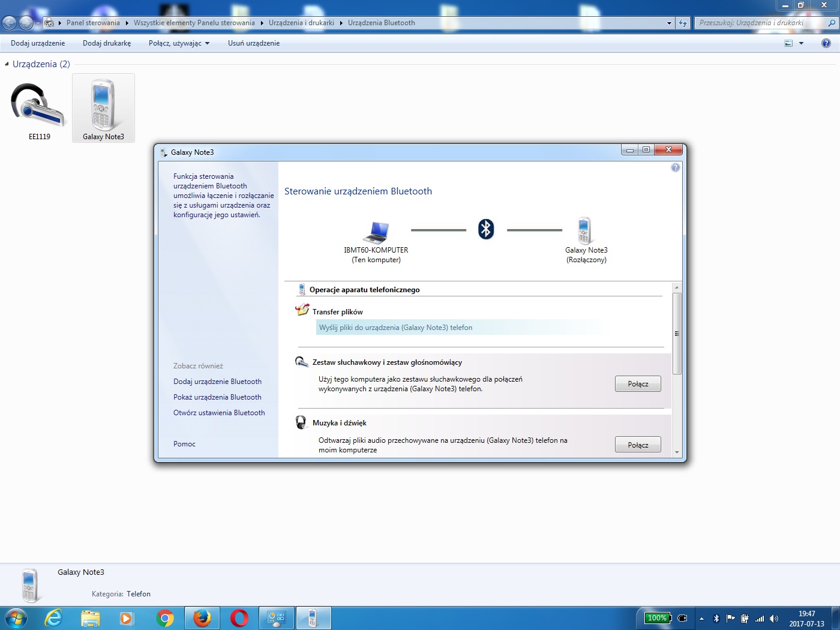
Task: Open address bar history dropdown
Action: (x=669, y=23)
